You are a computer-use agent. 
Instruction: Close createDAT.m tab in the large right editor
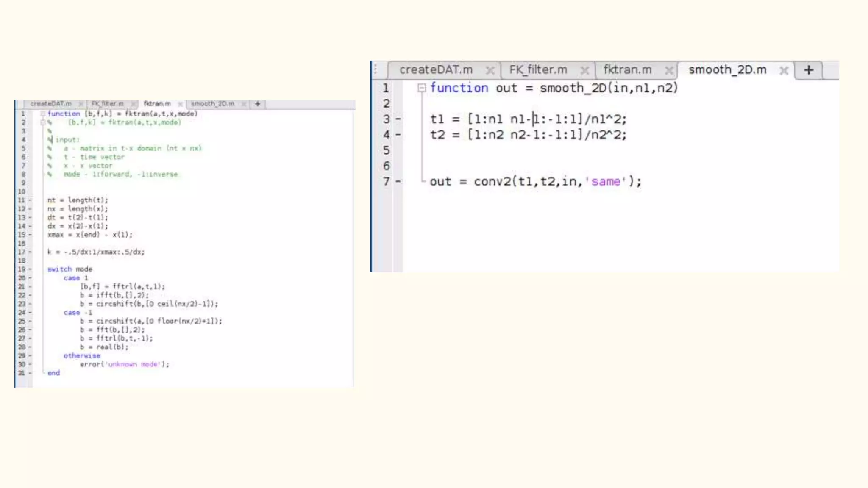click(490, 70)
